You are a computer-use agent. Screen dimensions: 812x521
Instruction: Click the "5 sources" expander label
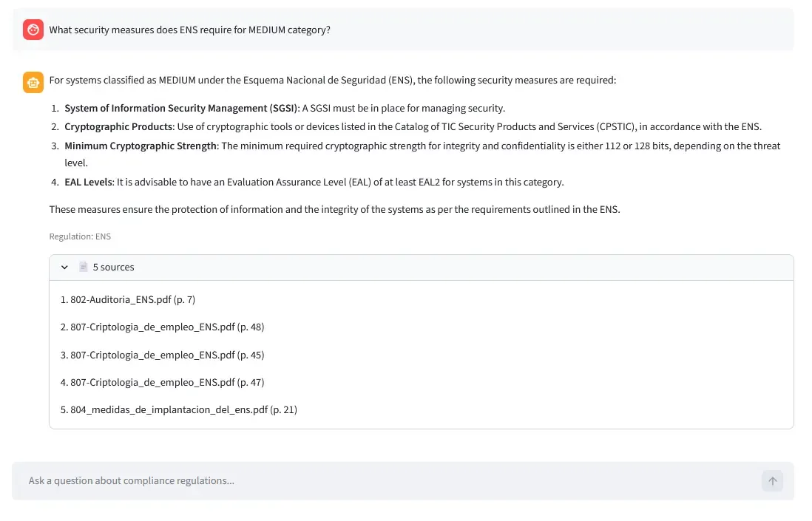(113, 267)
